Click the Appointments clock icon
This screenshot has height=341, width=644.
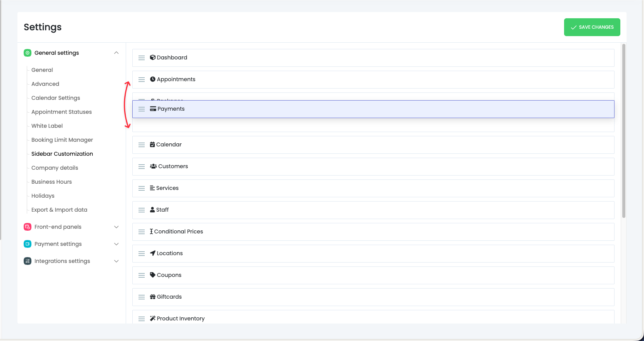[x=153, y=79]
